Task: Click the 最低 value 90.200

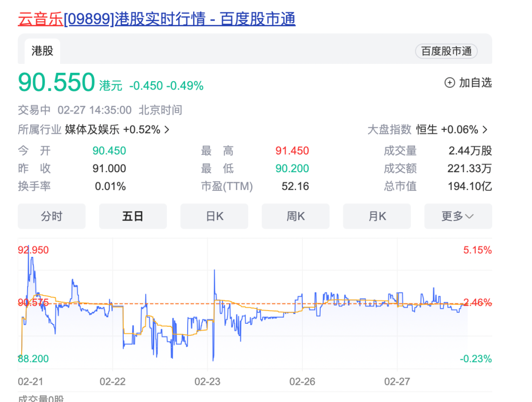Action: click(x=292, y=168)
